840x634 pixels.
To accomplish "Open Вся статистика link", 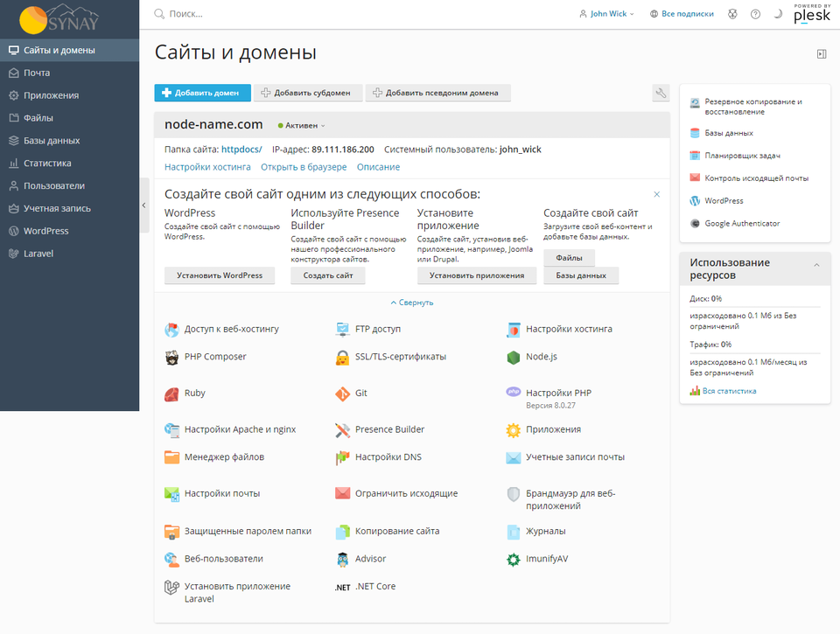I will (x=729, y=391).
